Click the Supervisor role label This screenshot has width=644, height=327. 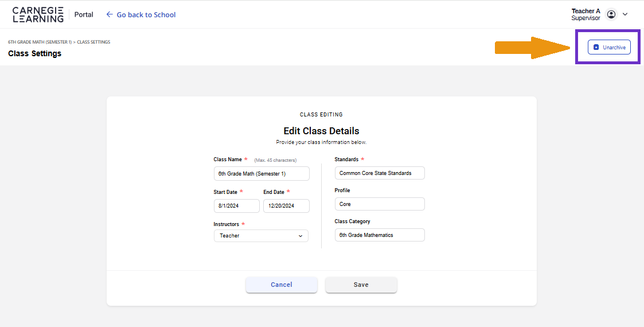tap(586, 18)
